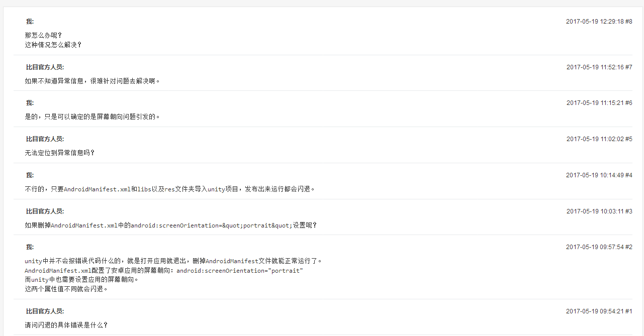This screenshot has width=644, height=336.
Task: Click author 比目官方人员 on post #7
Action: [45, 67]
